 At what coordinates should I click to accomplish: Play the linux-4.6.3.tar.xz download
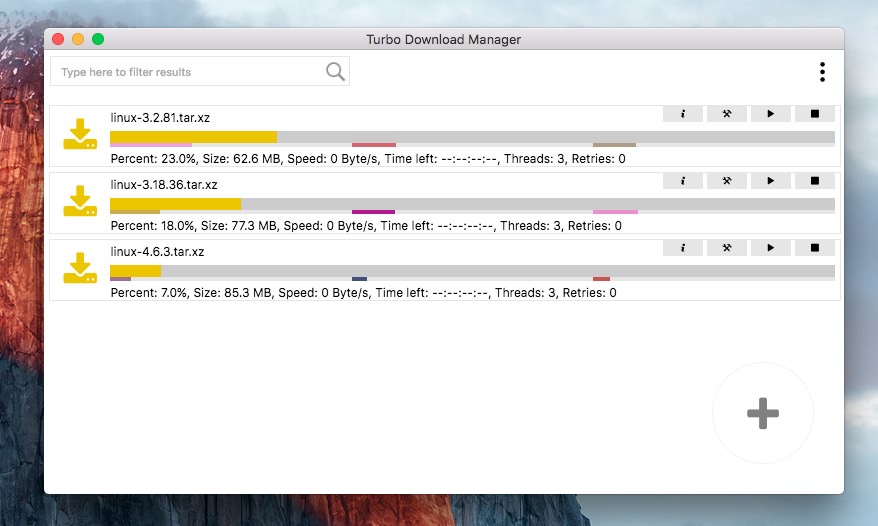pyautogui.click(x=770, y=247)
